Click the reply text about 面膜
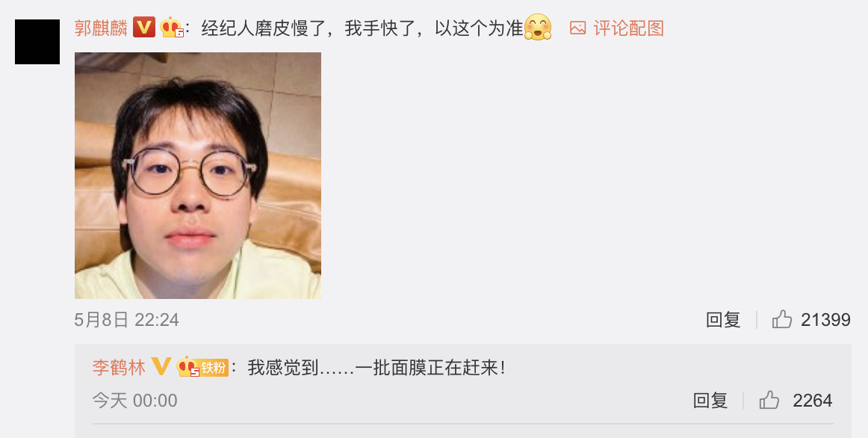Screen dimensions: 868x438 [x=376, y=367]
